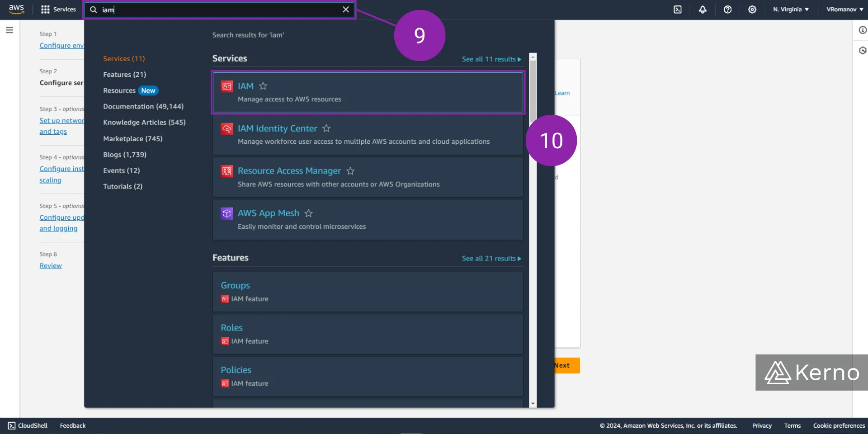Click the orange Next button
The height and width of the screenshot is (434, 868).
(x=567, y=365)
